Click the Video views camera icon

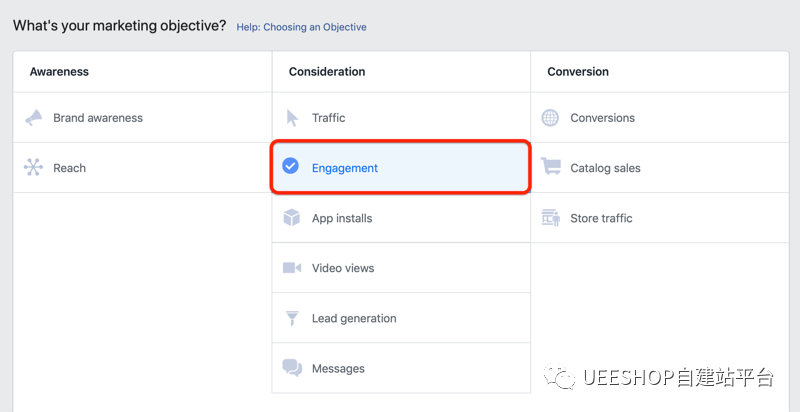[292, 268]
